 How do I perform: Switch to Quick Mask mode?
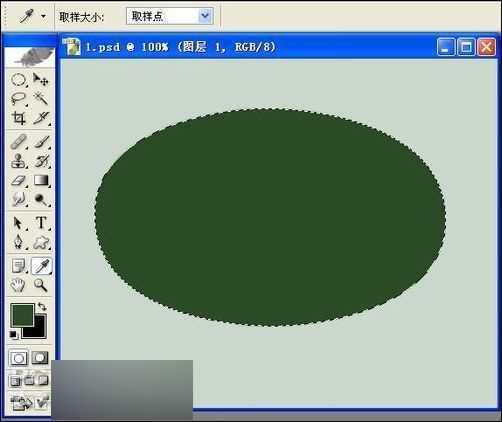40,358
